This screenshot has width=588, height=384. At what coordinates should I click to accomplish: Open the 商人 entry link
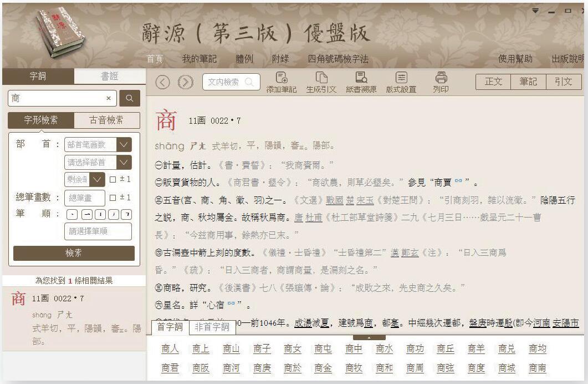(170, 348)
